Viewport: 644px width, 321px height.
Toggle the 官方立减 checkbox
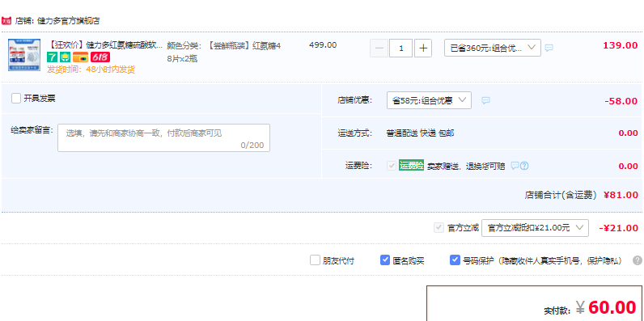click(439, 228)
